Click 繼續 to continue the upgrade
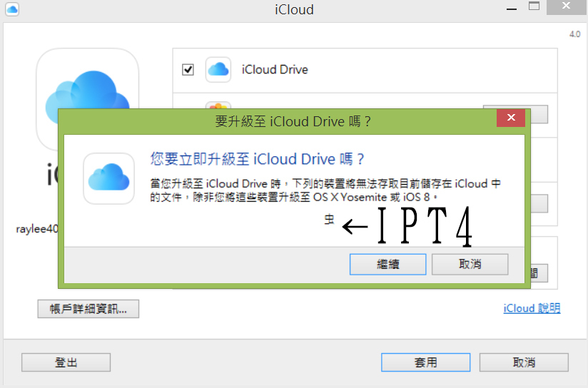 click(387, 265)
